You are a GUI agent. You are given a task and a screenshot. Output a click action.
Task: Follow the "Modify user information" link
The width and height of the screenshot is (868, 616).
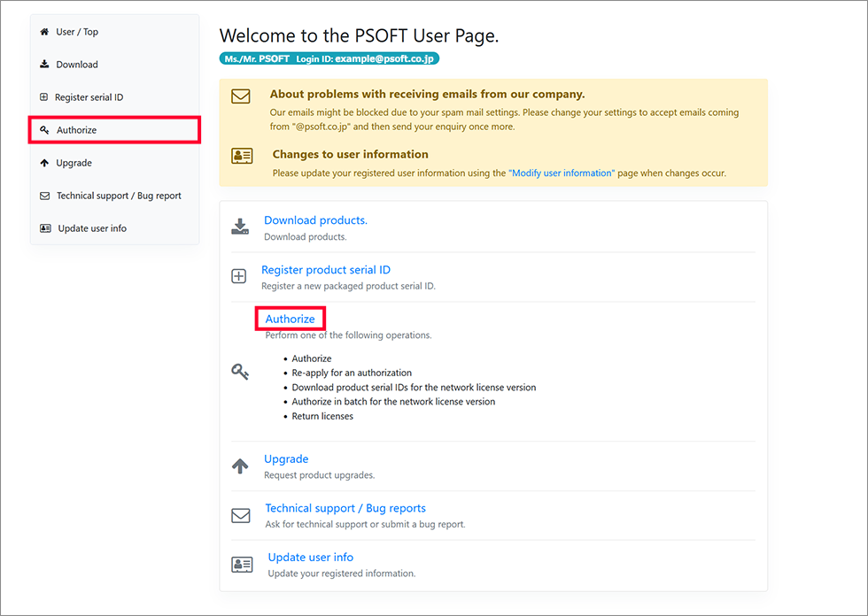click(x=561, y=173)
